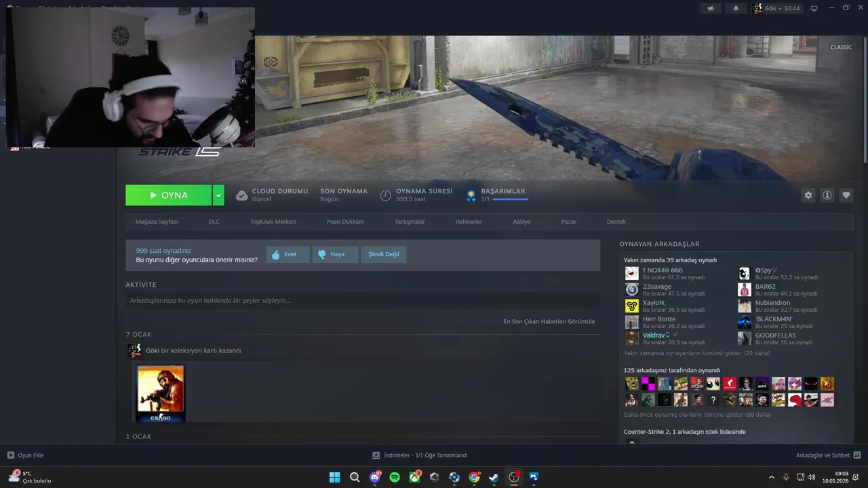The width and height of the screenshot is (868, 488).
Task: Open the Rehberler tab
Action: (x=469, y=222)
